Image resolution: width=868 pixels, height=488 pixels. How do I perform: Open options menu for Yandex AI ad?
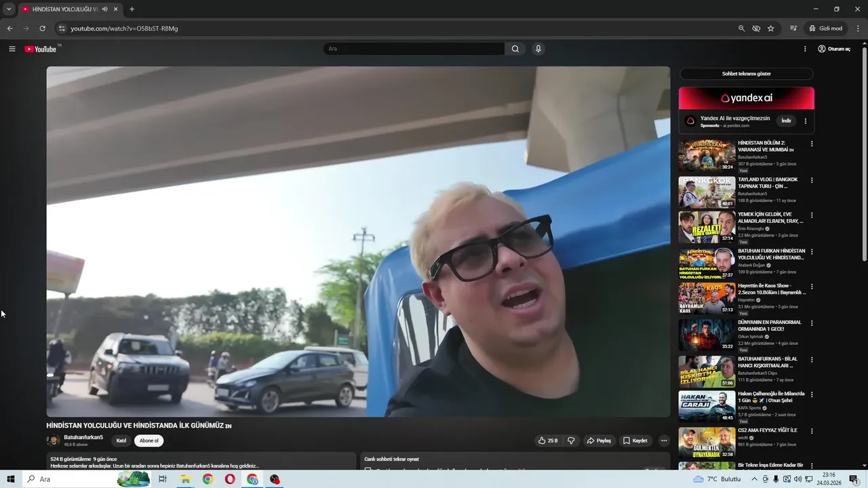point(806,121)
